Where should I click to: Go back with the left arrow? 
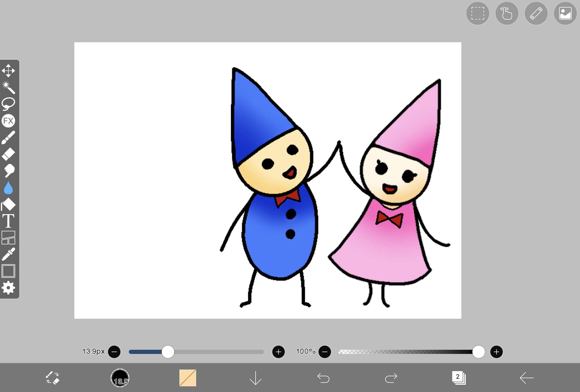pos(527,378)
